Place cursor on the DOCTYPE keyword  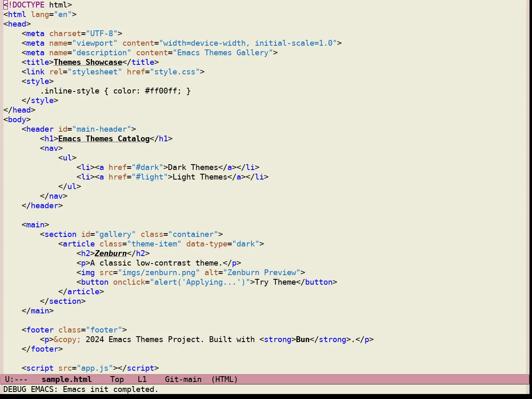(28, 5)
